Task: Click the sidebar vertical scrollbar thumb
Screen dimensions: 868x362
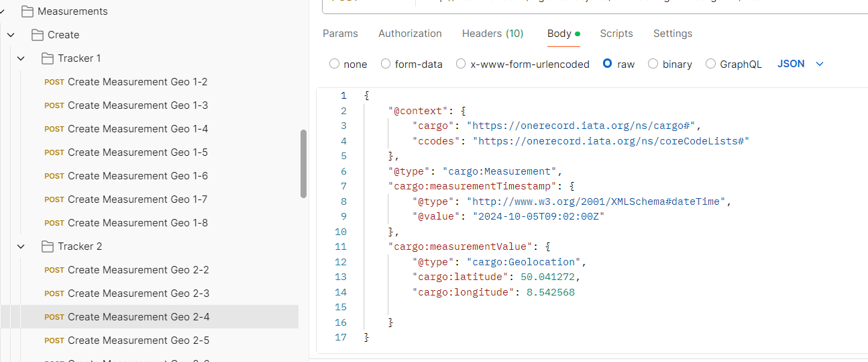Action: [x=303, y=164]
